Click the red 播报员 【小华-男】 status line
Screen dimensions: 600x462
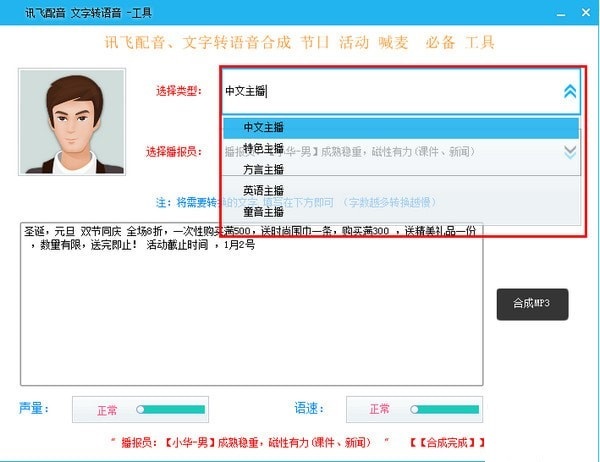point(246,443)
